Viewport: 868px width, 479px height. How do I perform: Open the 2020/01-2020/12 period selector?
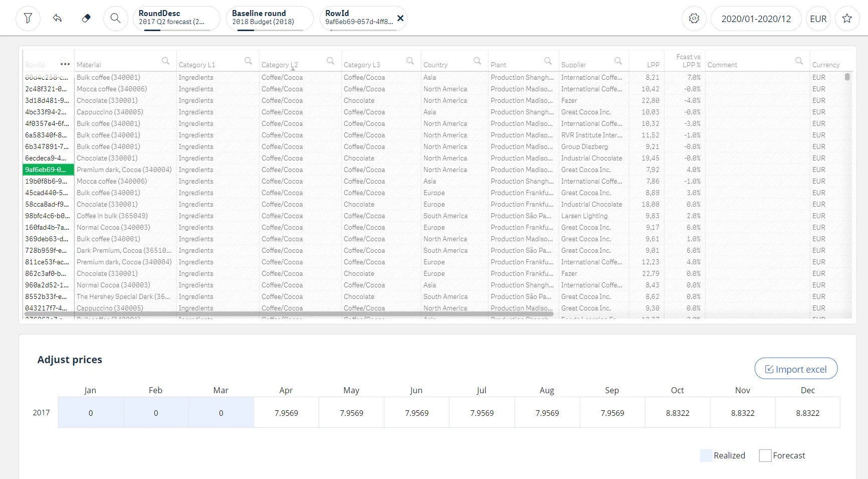click(x=756, y=19)
